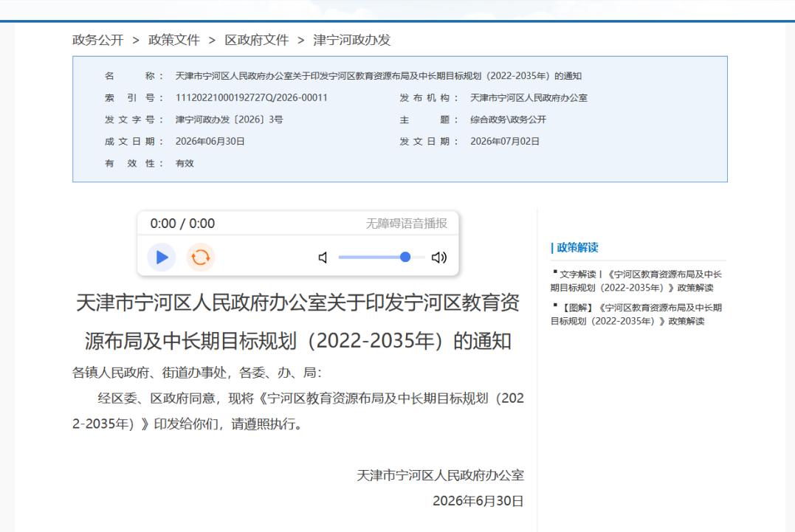
Task: Click 发文日期 value 2026年07月02日
Action: point(504,142)
